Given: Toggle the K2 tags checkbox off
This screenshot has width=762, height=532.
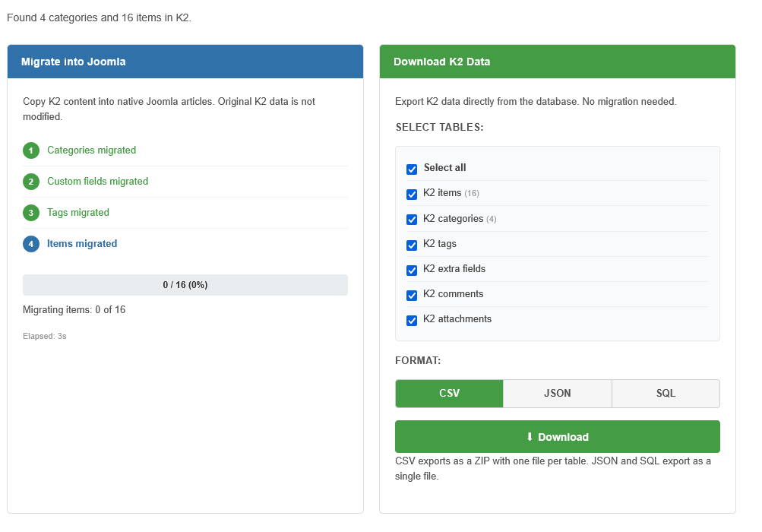Looking at the screenshot, I should point(412,245).
